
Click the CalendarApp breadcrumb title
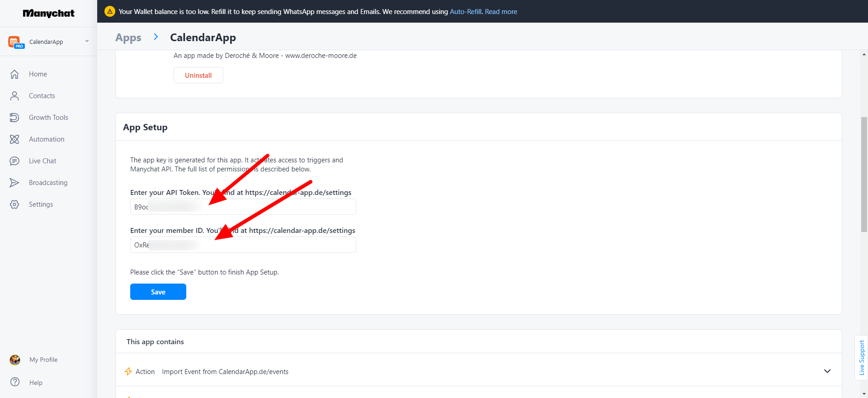tap(203, 38)
